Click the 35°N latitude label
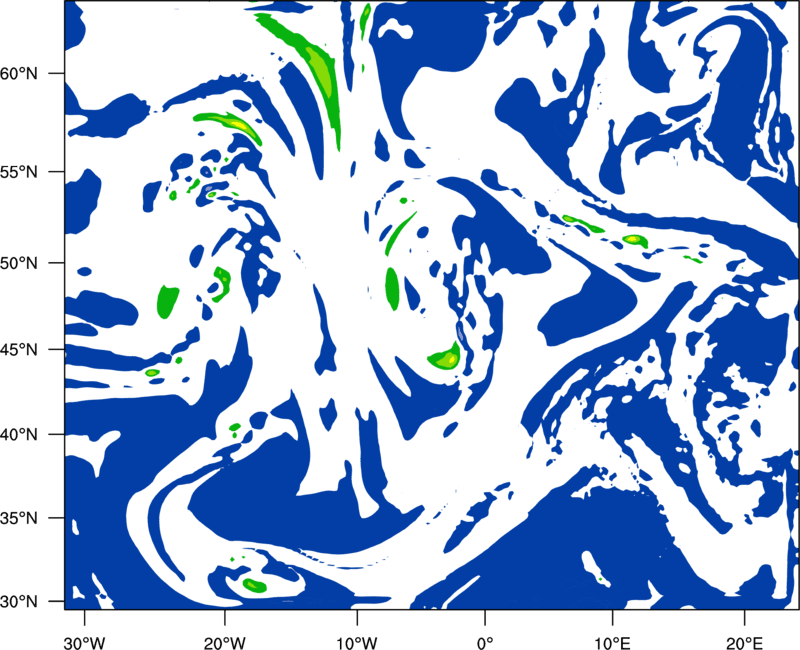The height and width of the screenshot is (650, 800). tap(19, 518)
